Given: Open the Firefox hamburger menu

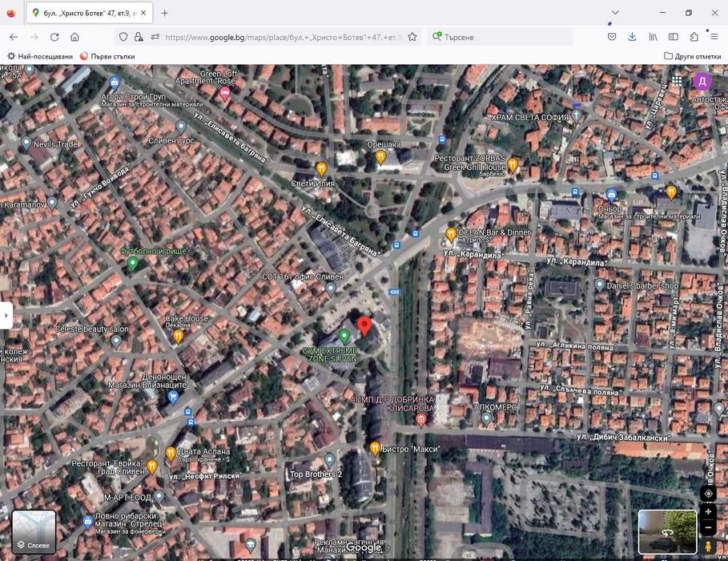Looking at the screenshot, I should click(714, 37).
